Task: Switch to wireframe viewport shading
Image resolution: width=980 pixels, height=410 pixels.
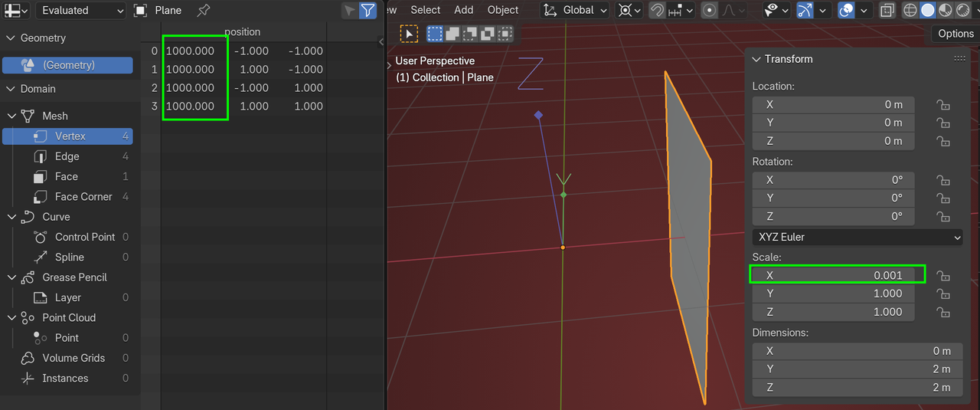Action: click(910, 10)
